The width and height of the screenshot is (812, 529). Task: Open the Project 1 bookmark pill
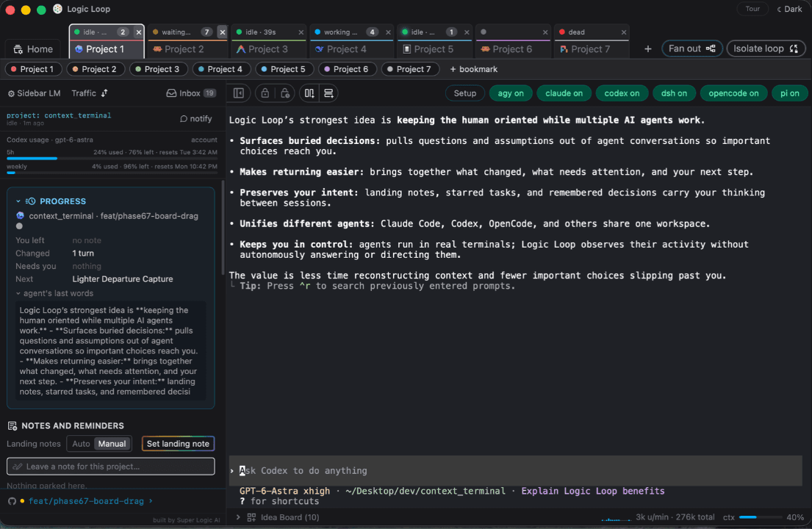pyautogui.click(x=33, y=69)
